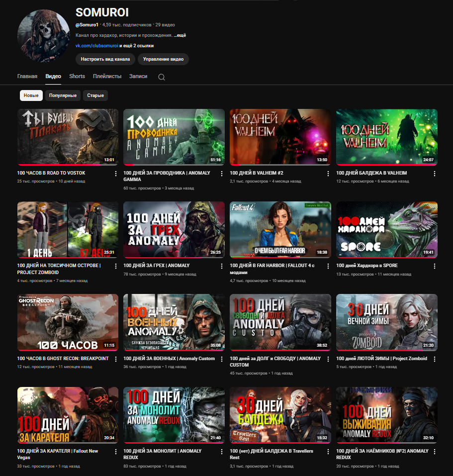
Task: Click the SOMUROI channel avatar picture
Action: click(43, 36)
